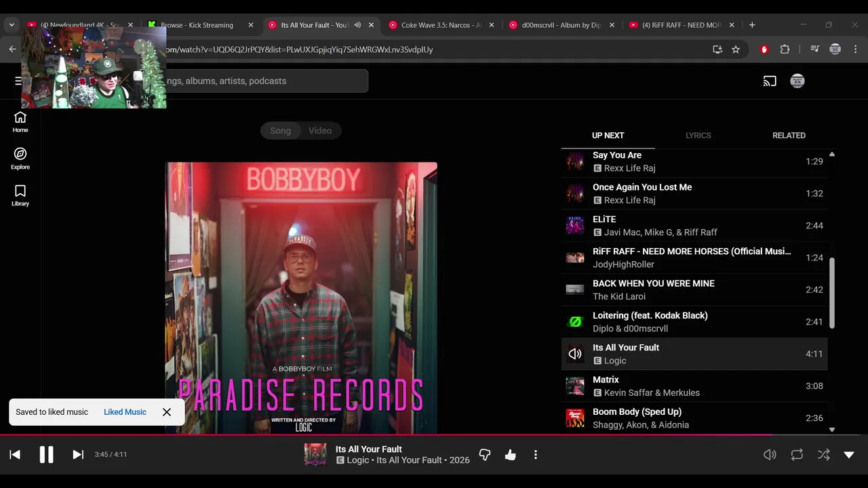The width and height of the screenshot is (868, 488).
Task: Play BACK WHEN YOU WERE MINE
Action: [x=694, y=289]
